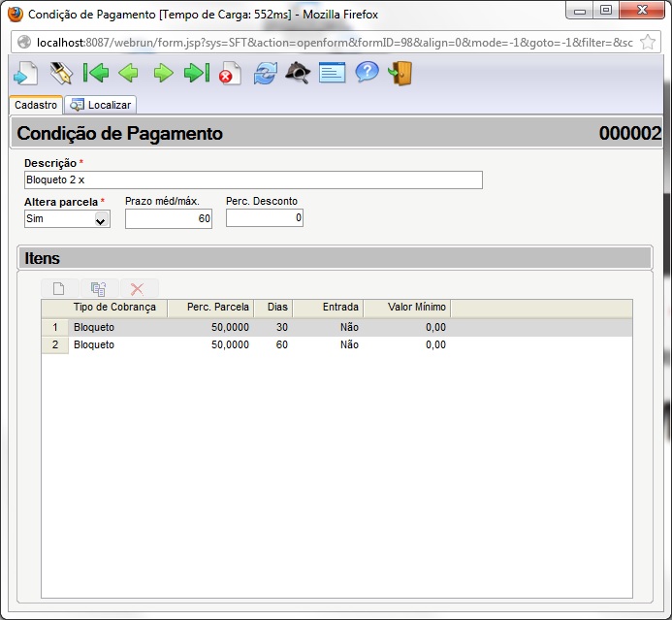Click the delete record icon with red X
The image size is (672, 620).
pyautogui.click(x=230, y=74)
